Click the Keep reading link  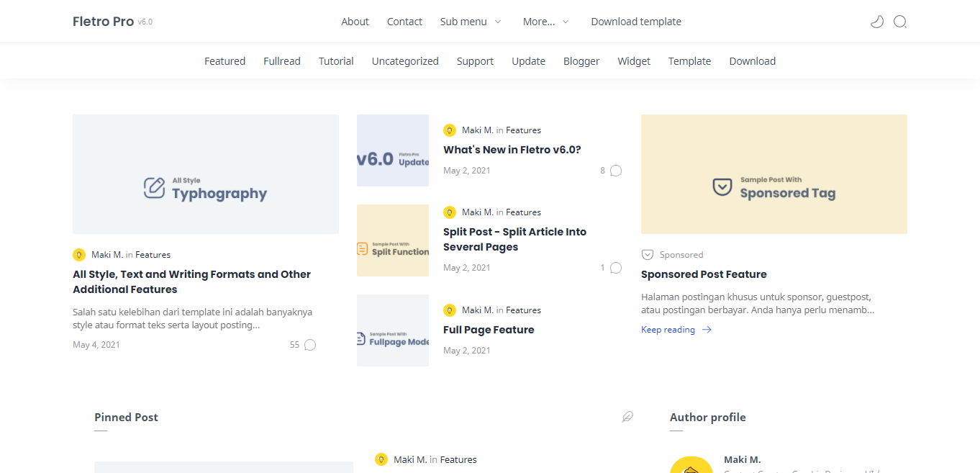[668, 330]
